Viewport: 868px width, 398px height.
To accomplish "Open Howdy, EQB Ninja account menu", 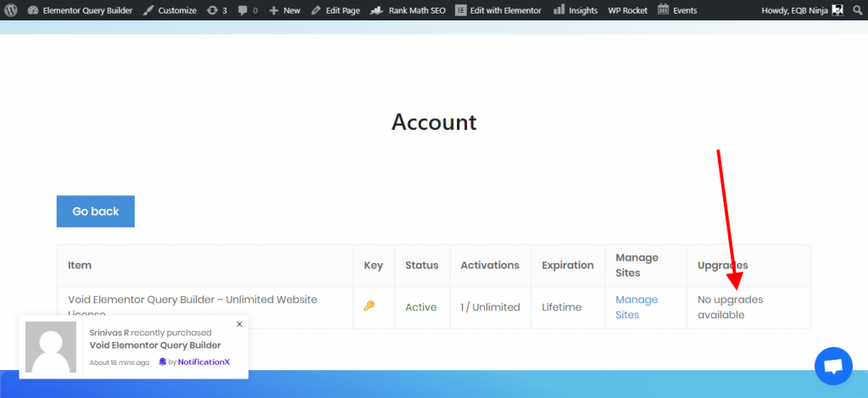I will (803, 10).
